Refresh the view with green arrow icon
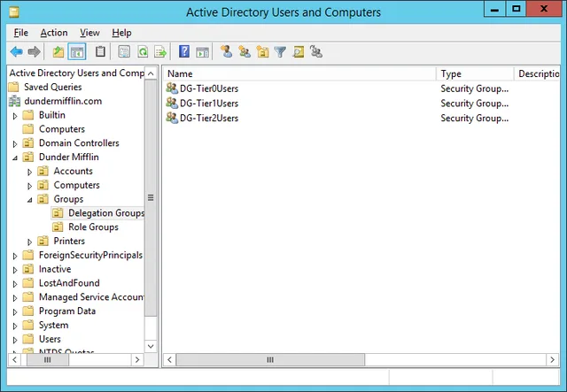567x392 pixels. point(143,52)
